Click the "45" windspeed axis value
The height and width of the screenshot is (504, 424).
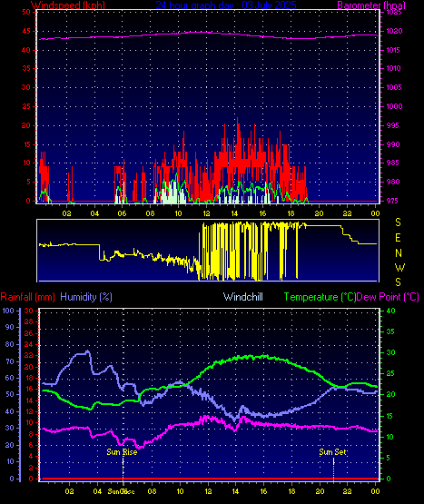tap(26, 31)
